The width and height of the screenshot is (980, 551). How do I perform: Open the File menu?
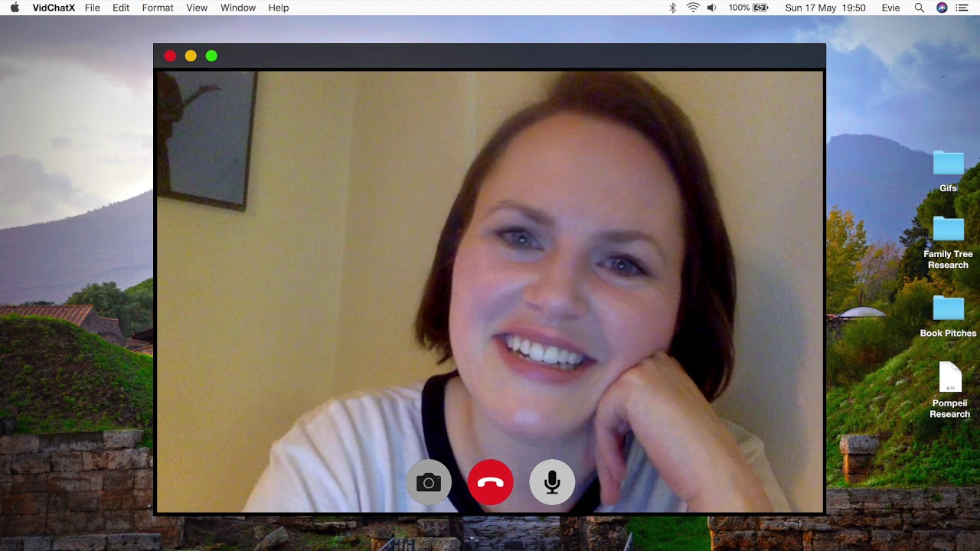[x=92, y=8]
